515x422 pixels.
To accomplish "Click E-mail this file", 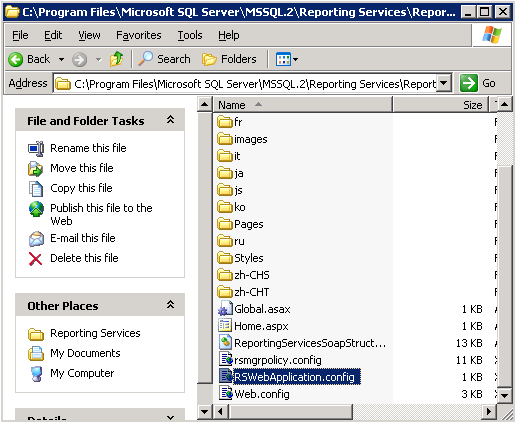I will tap(83, 238).
